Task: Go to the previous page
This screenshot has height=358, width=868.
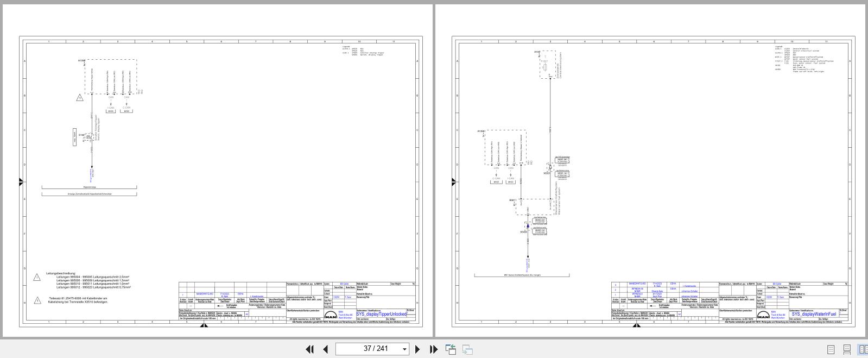Action: [326, 349]
